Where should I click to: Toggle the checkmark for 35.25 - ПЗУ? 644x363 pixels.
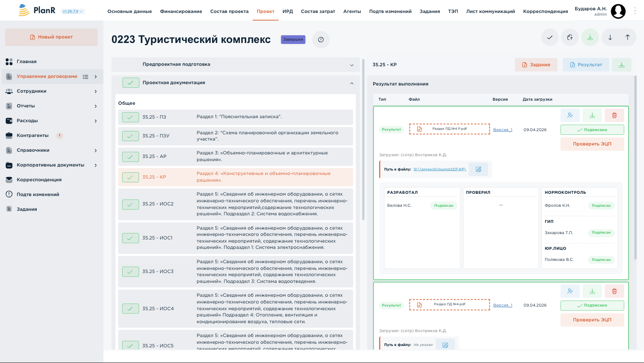coord(131,136)
